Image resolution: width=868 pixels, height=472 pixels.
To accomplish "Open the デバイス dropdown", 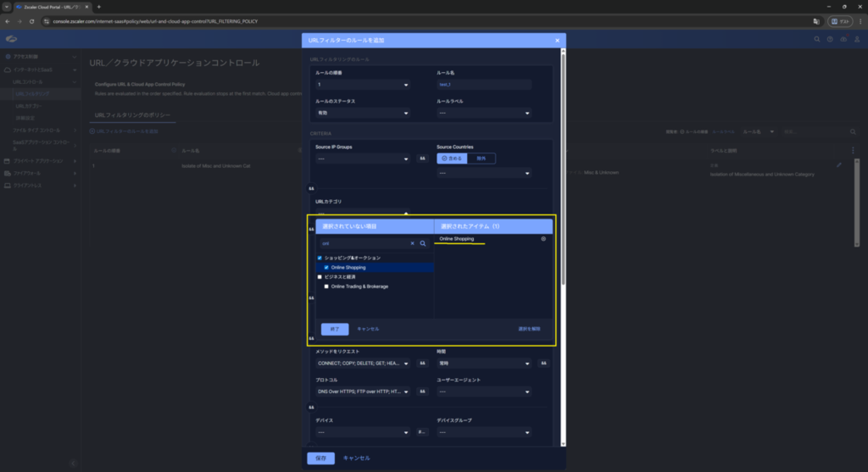I will click(363, 432).
